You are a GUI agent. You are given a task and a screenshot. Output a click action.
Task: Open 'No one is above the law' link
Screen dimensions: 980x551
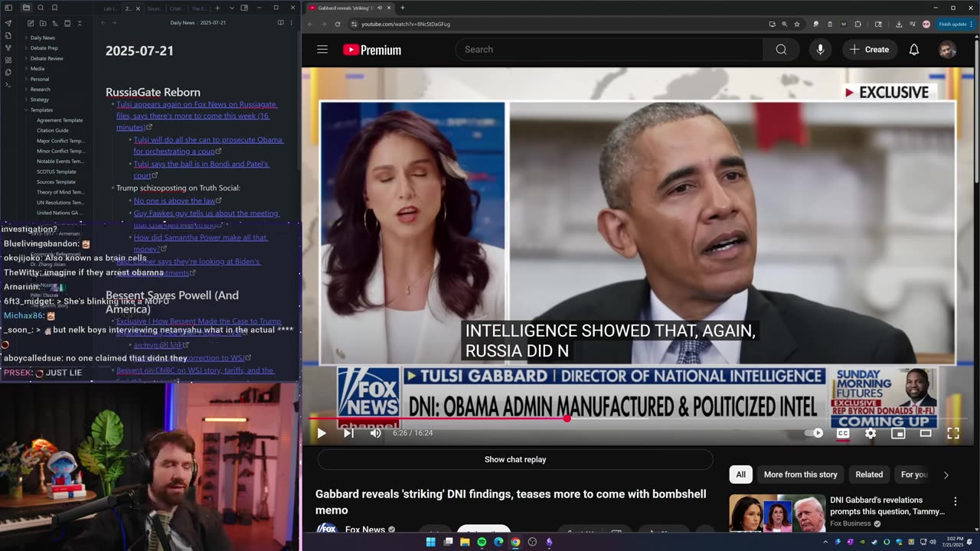pos(174,201)
